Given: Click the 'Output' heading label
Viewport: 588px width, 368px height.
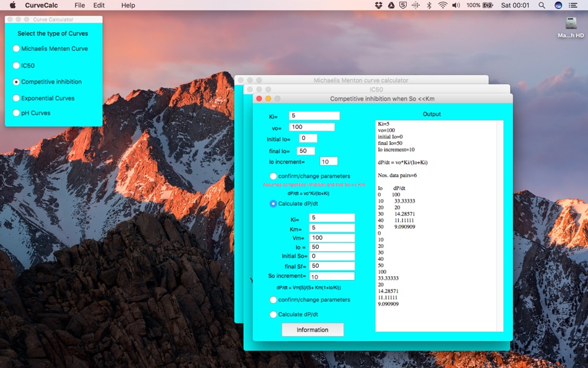Looking at the screenshot, I should click(431, 114).
